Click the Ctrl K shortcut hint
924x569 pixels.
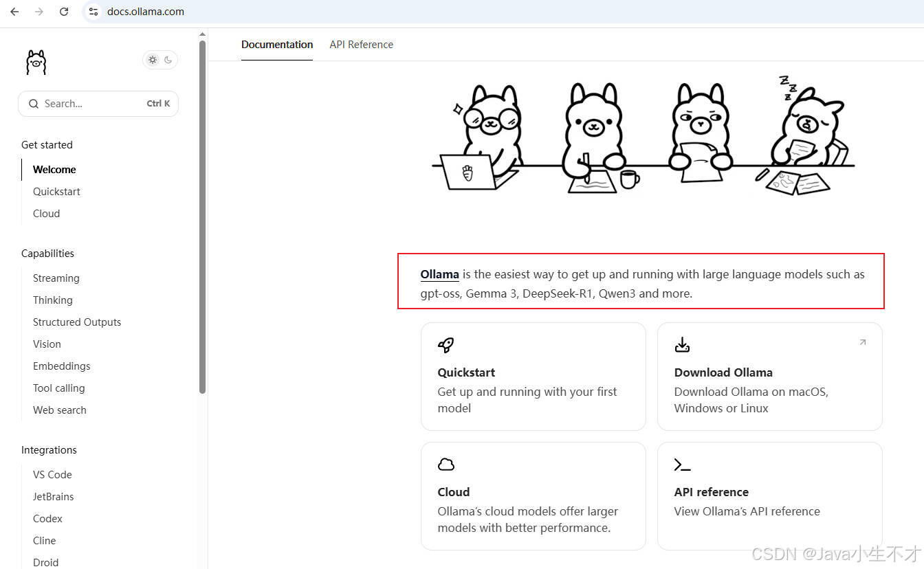[x=158, y=104]
